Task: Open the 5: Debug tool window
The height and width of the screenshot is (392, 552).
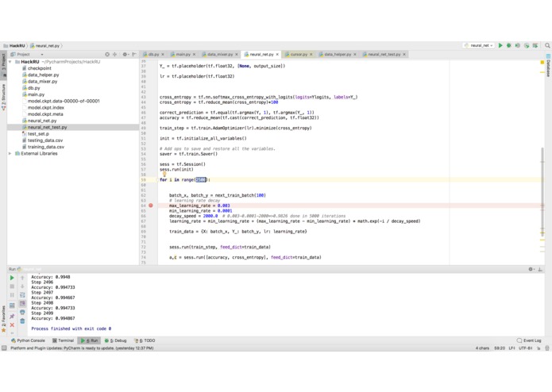Action: (115, 340)
